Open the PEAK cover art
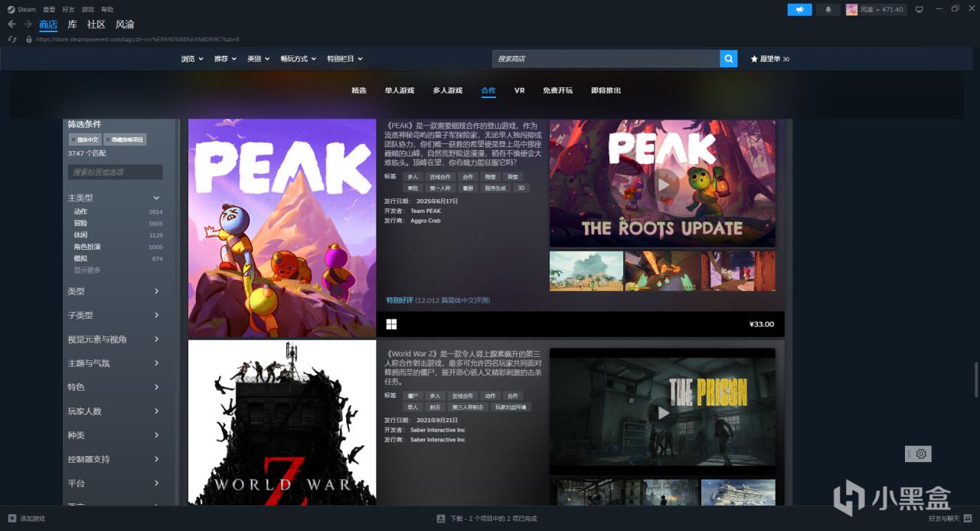The height and width of the screenshot is (531, 980). [x=283, y=228]
